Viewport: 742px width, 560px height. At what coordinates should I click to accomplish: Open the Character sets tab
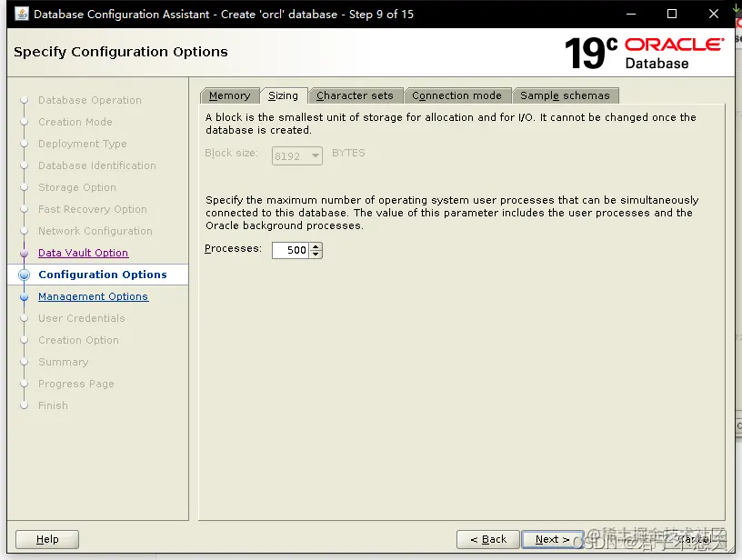355,95
